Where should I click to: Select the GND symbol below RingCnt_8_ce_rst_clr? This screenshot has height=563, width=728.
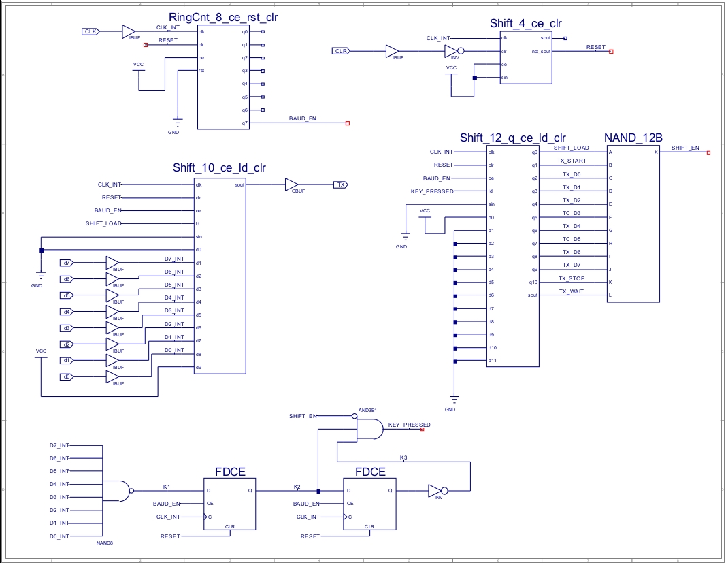coord(178,125)
